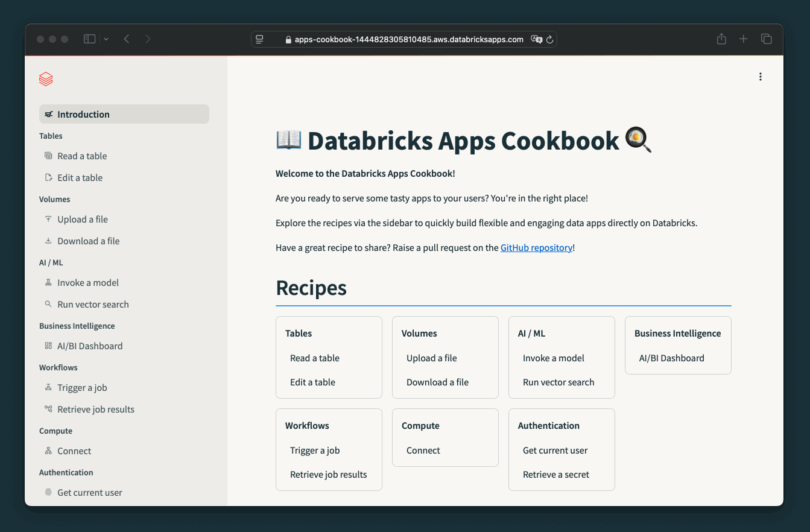Click the Download a file sidebar icon
The height and width of the screenshot is (532, 810).
[48, 241]
